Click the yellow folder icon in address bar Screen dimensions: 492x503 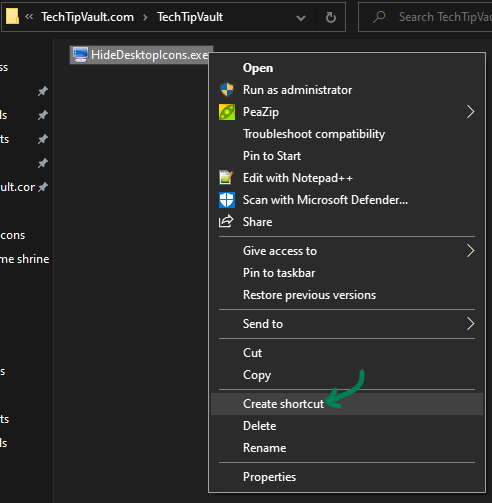12,16
